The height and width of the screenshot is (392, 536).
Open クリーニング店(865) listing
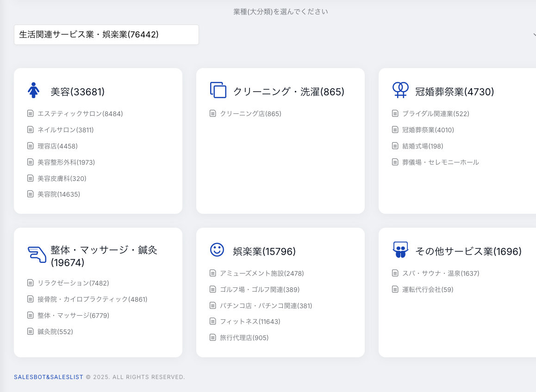tap(250, 113)
